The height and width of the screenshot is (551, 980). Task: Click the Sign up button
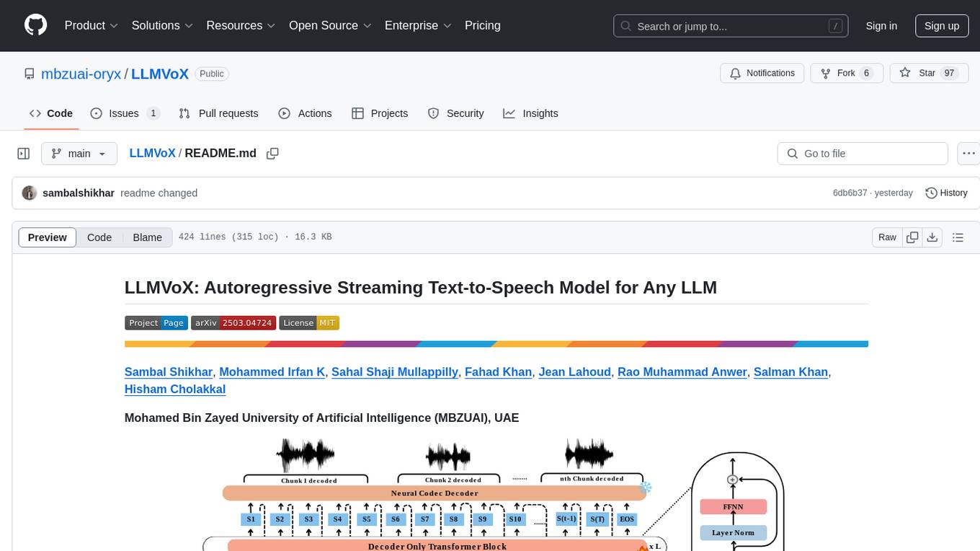tap(942, 26)
